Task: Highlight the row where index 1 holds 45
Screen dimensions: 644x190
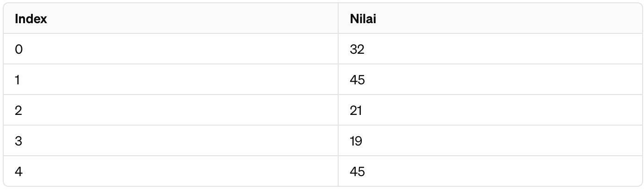Action: (x=322, y=79)
